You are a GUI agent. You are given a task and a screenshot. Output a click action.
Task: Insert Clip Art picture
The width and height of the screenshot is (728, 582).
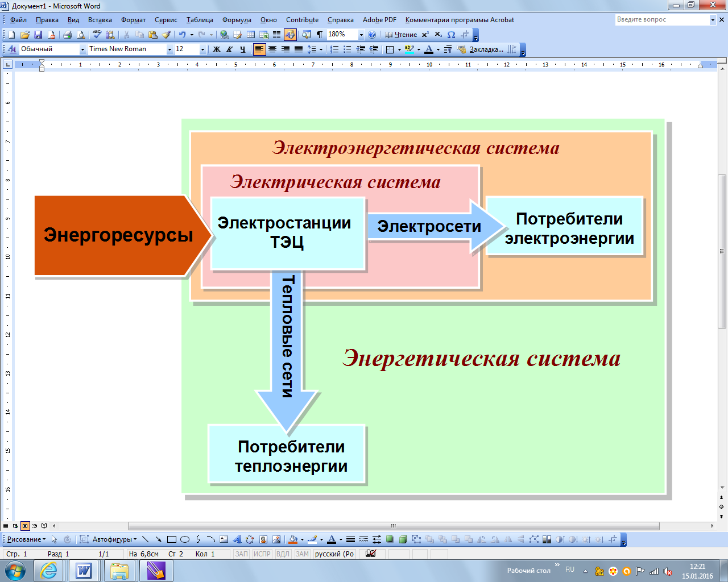[263, 539]
